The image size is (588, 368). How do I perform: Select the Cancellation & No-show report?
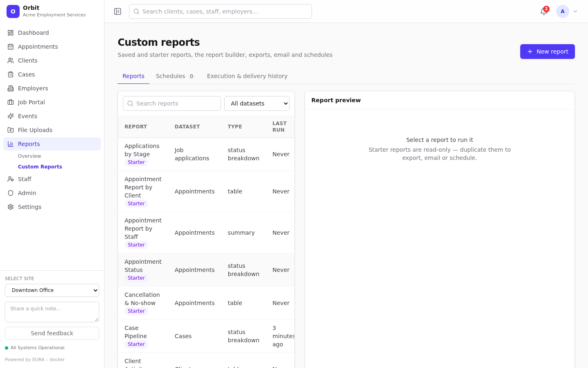pyautogui.click(x=206, y=303)
